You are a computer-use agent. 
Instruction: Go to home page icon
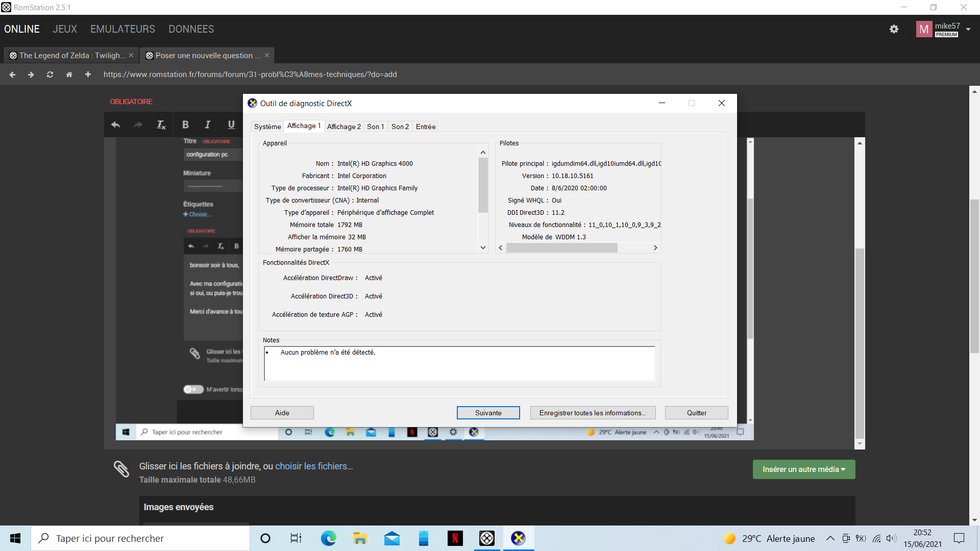click(x=69, y=74)
